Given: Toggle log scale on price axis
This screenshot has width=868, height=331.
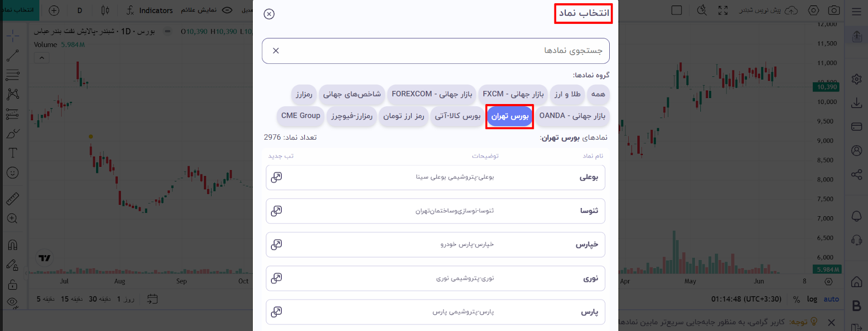Looking at the screenshot, I should coord(812,299).
